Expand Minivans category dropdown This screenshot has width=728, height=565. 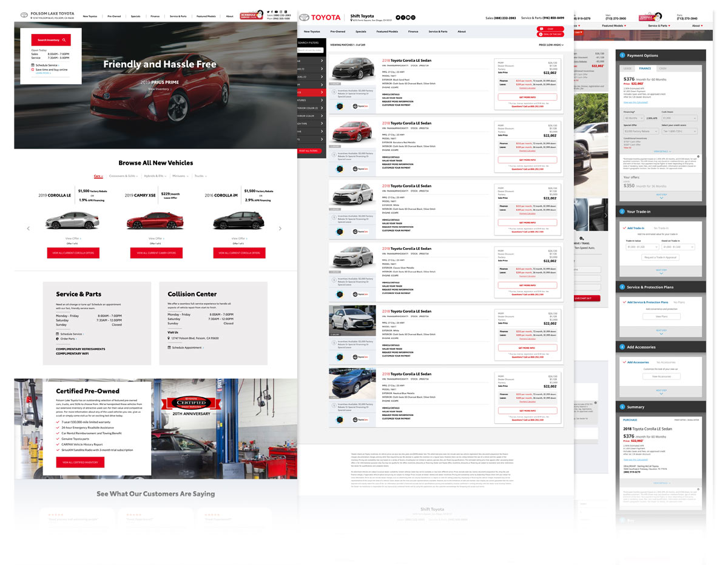[x=180, y=176]
